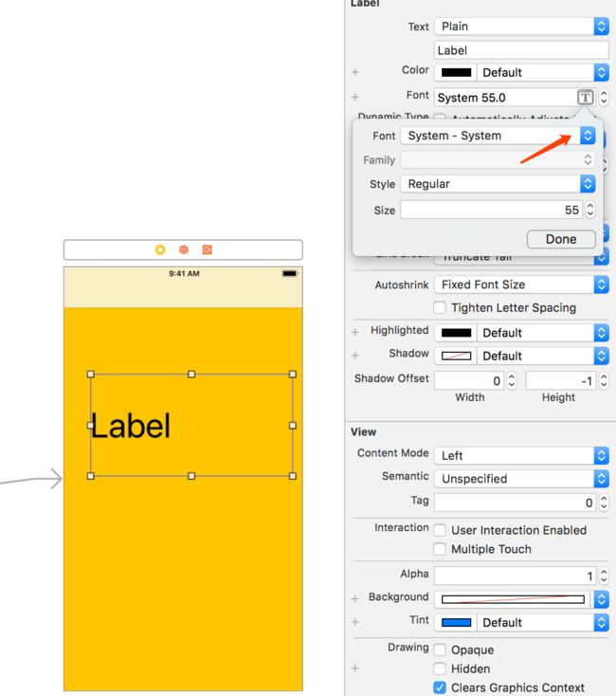616x696 pixels.
Task: Click the Highlighted black color swatch
Action: point(456,333)
